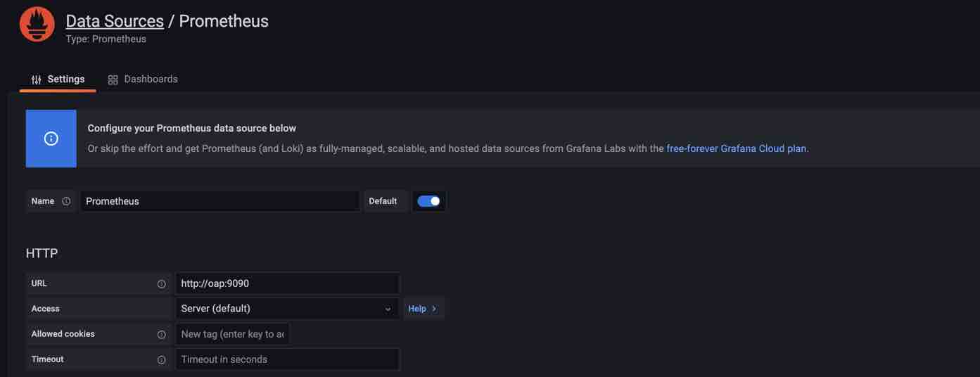Click the HTTP section heading

pos(42,253)
